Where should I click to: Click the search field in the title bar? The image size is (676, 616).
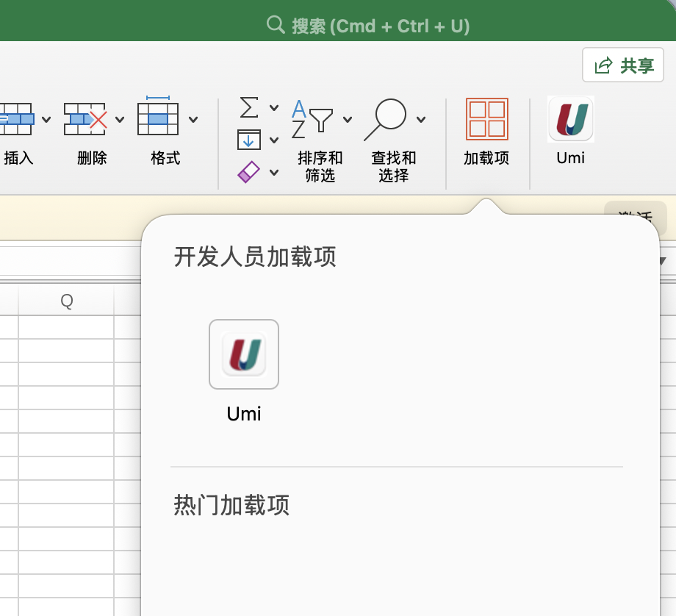[x=367, y=26]
